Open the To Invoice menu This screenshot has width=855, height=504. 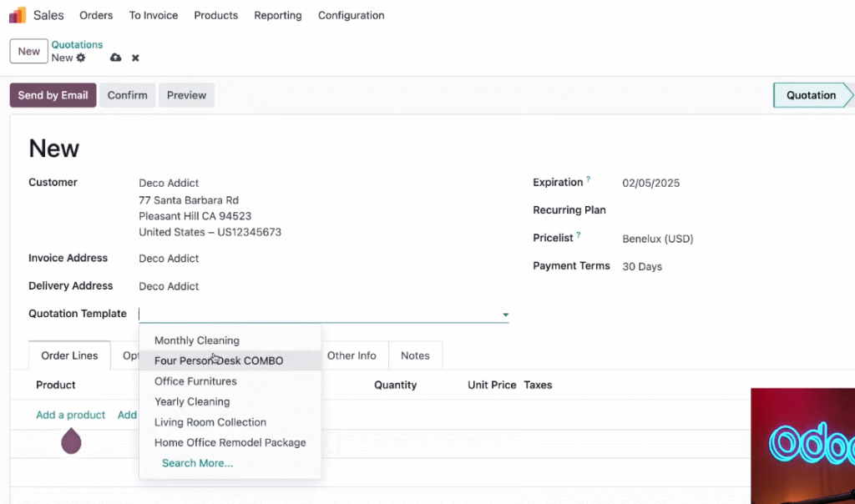coord(154,15)
